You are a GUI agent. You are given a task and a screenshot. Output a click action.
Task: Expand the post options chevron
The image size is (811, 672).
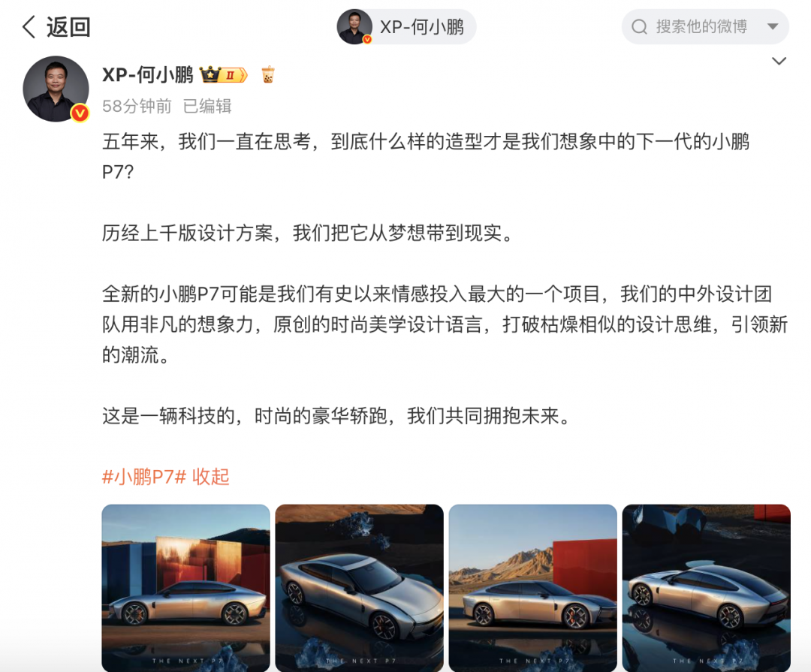coord(779,61)
